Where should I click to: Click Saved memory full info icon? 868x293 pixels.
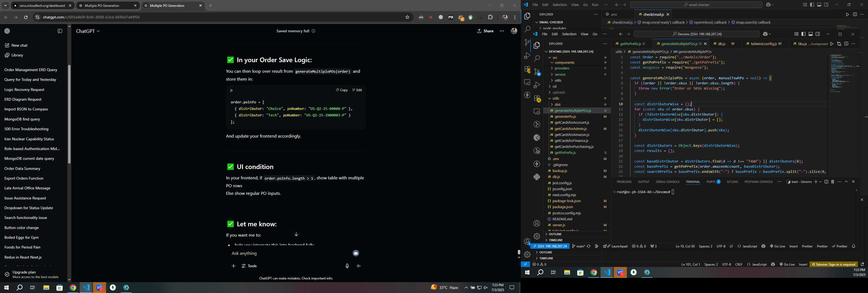coord(313,31)
